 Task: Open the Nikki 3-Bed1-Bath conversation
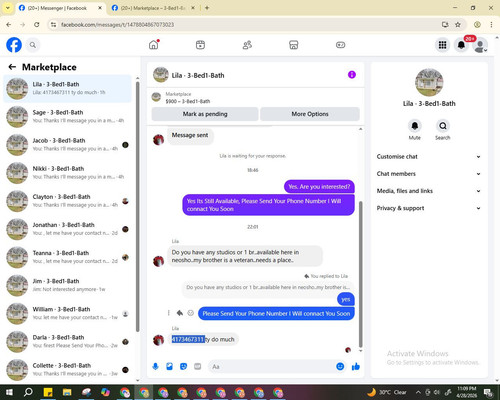67,173
